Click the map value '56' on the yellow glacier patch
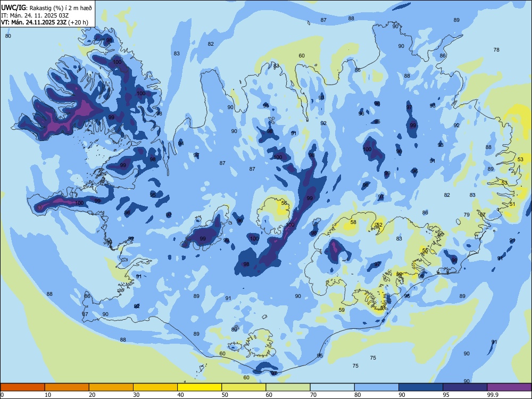Viewport: 532px width, 399px height. pos(284,203)
